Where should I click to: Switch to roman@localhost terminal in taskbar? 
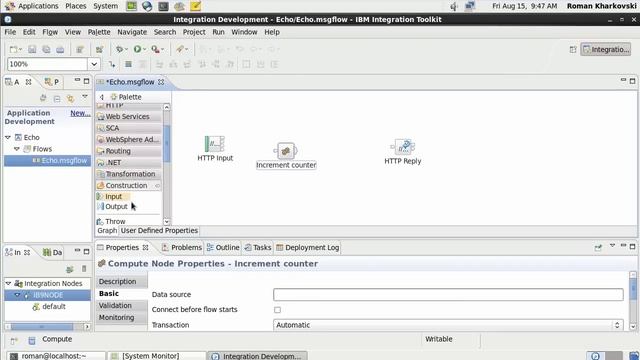(x=56, y=356)
